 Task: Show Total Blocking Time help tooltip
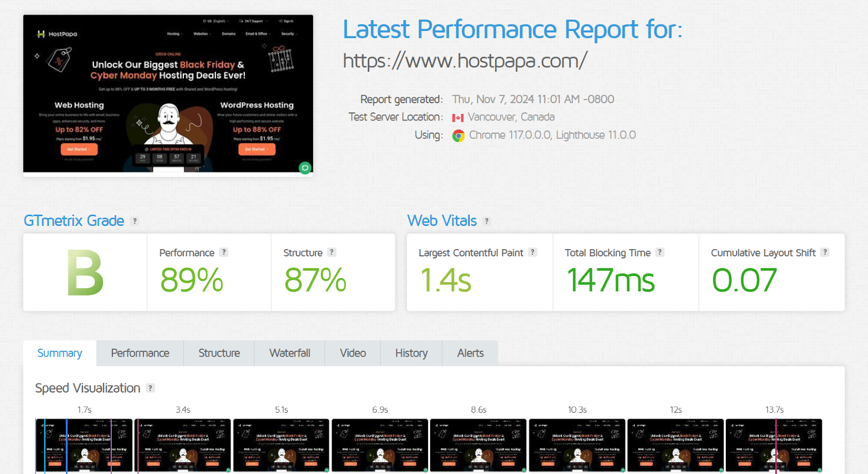pyautogui.click(x=660, y=252)
